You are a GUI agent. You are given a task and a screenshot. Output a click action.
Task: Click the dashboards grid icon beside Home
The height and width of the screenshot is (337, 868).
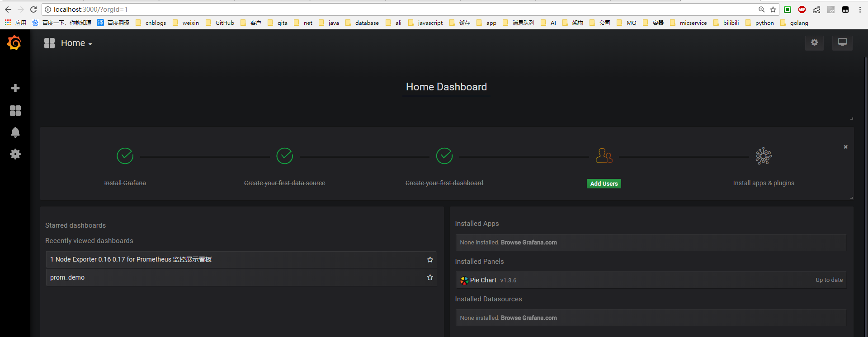49,43
